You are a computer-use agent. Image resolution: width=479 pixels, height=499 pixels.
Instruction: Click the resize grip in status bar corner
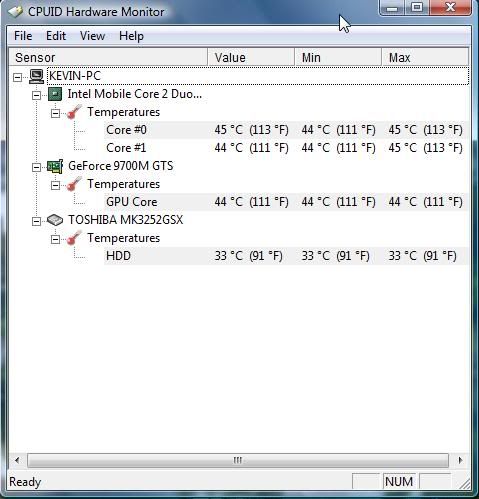click(x=464, y=484)
